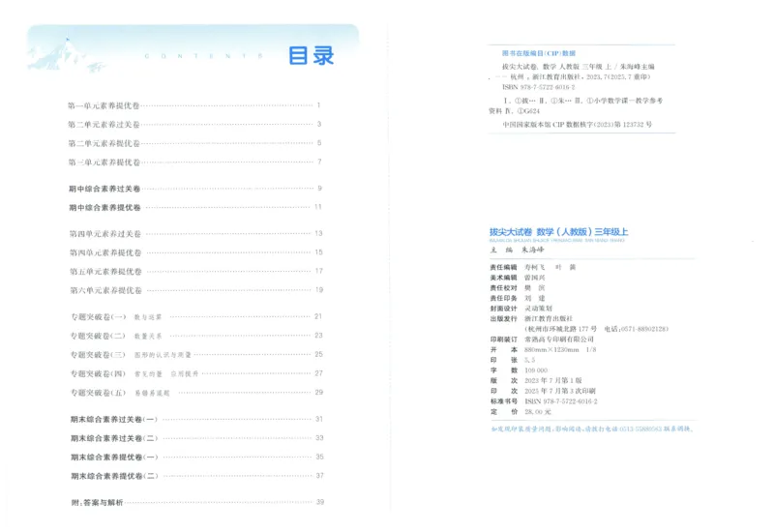Viewport: 774px width, 532px height.
Task: Click the "责任编辑" label
Action: click(x=503, y=267)
